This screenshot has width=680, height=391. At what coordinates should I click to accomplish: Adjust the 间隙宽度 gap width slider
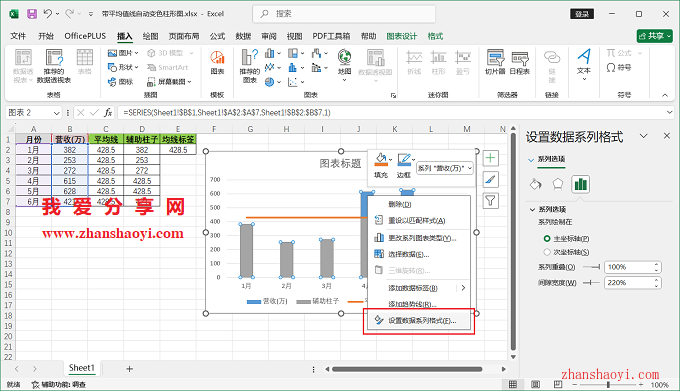point(591,283)
